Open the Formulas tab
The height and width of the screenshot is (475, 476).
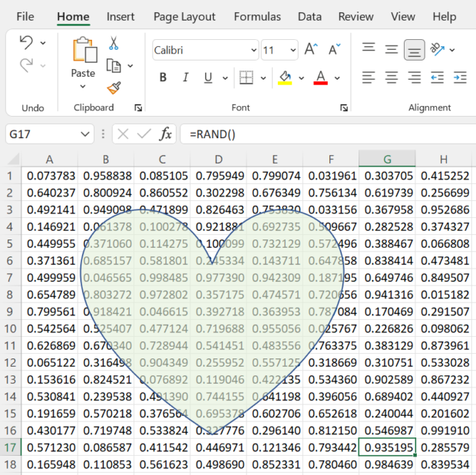(257, 16)
